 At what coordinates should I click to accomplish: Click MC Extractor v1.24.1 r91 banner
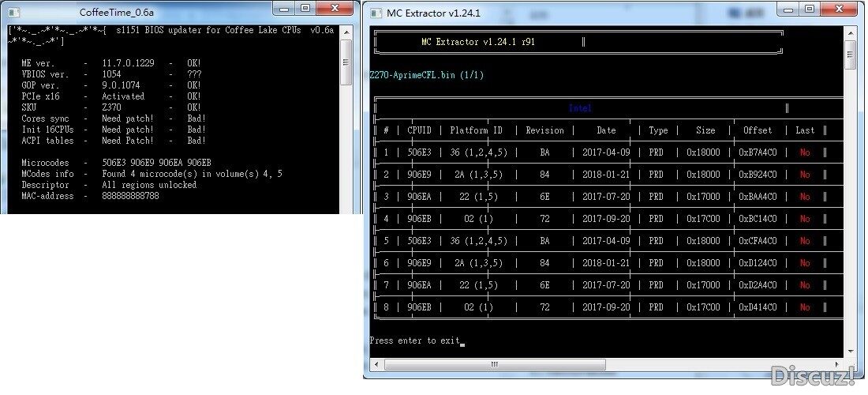477,42
